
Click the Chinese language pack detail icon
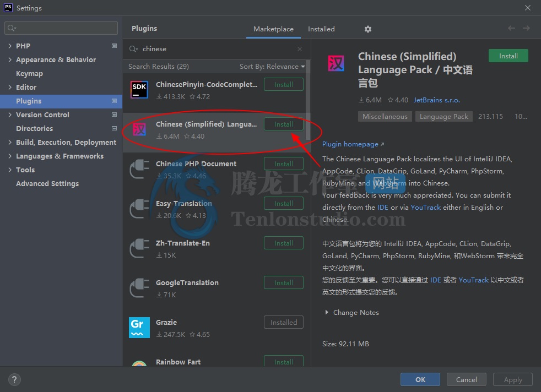[336, 63]
